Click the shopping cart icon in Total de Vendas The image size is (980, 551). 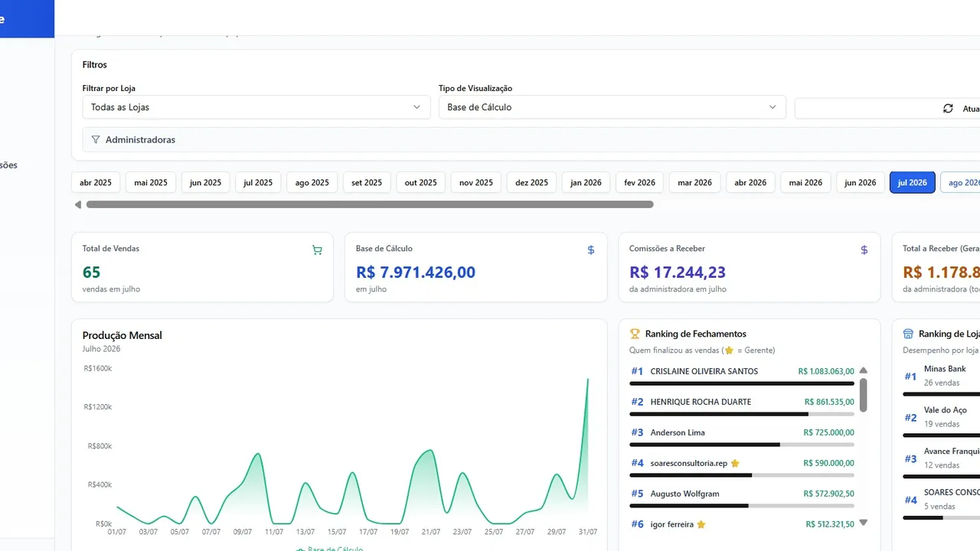(317, 250)
